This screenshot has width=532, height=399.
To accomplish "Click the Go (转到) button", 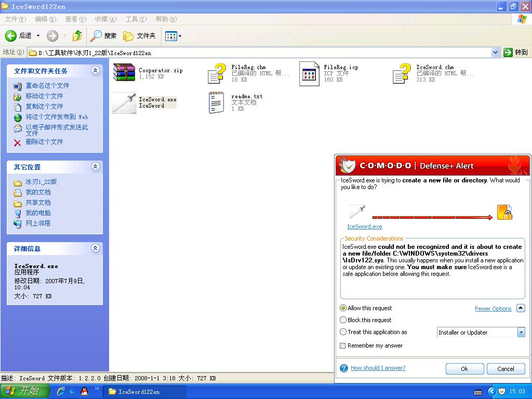I will pos(516,52).
